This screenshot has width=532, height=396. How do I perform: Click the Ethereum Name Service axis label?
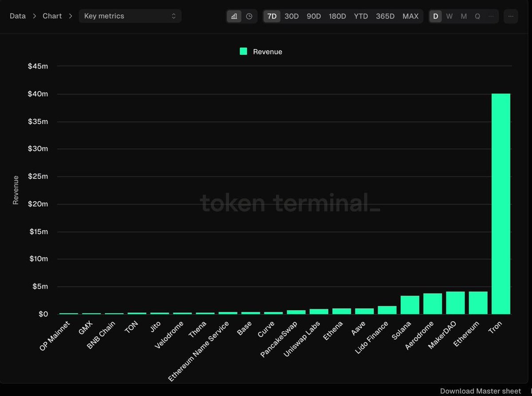coord(199,351)
